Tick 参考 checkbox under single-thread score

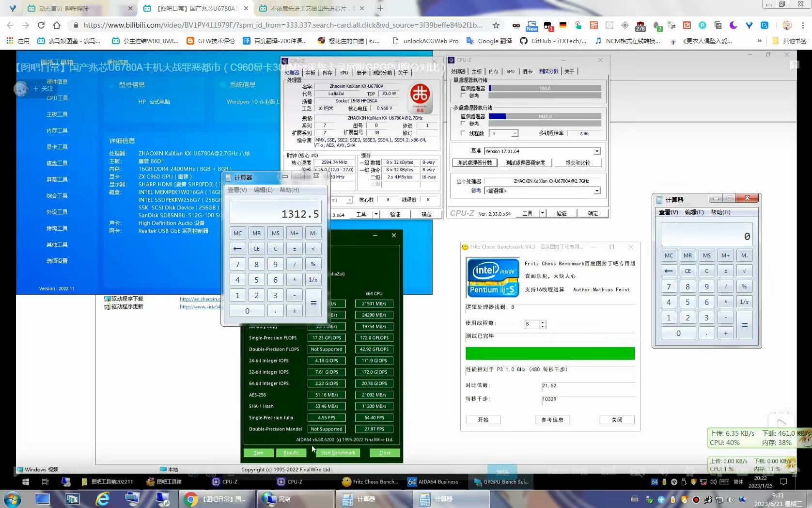463,95
